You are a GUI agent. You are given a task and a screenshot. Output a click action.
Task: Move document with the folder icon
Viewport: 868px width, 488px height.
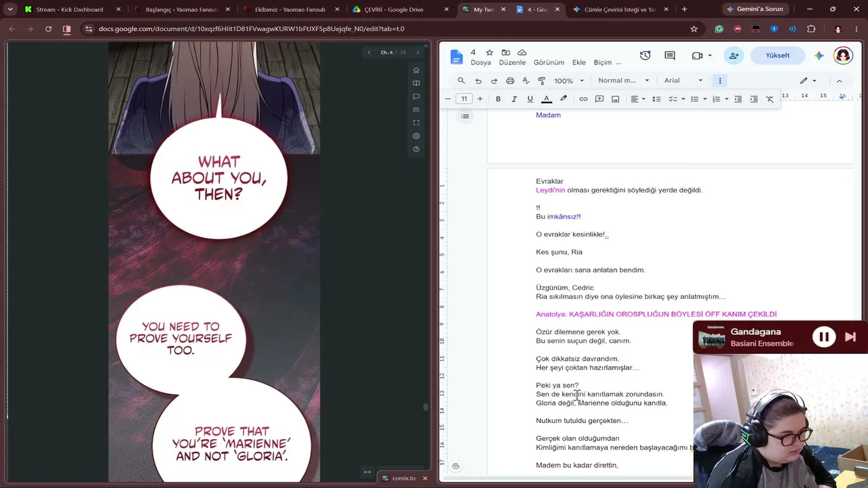coord(506,52)
